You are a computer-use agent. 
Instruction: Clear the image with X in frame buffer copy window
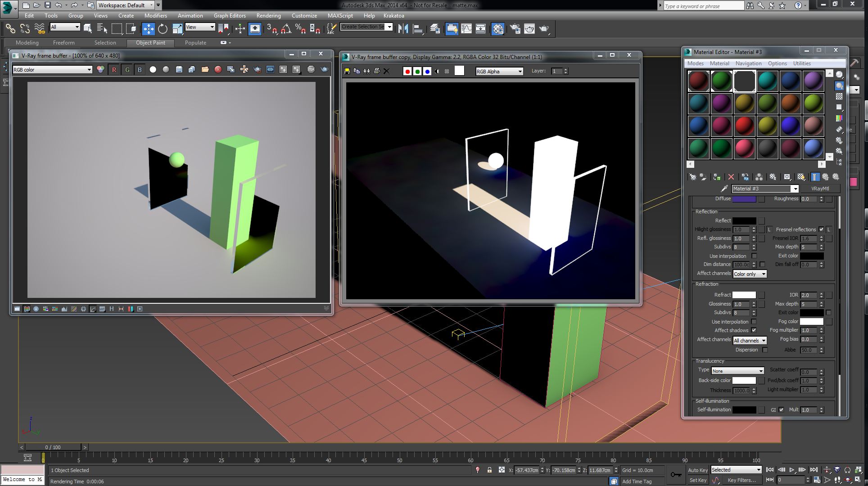[x=386, y=71]
